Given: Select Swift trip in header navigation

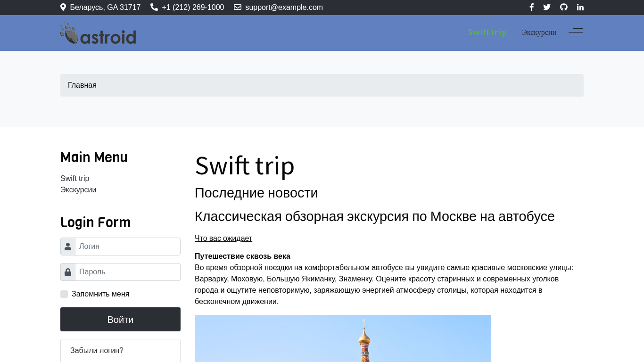Looking at the screenshot, I should click(487, 33).
